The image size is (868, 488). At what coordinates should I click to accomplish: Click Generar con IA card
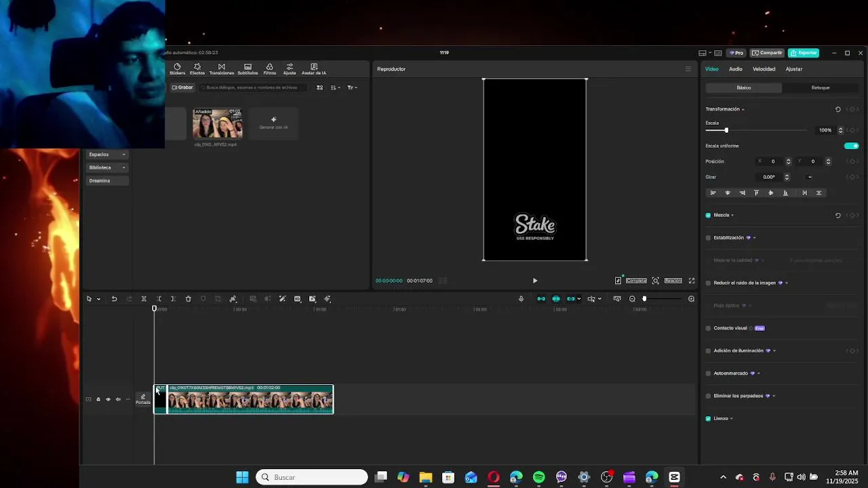(x=273, y=123)
